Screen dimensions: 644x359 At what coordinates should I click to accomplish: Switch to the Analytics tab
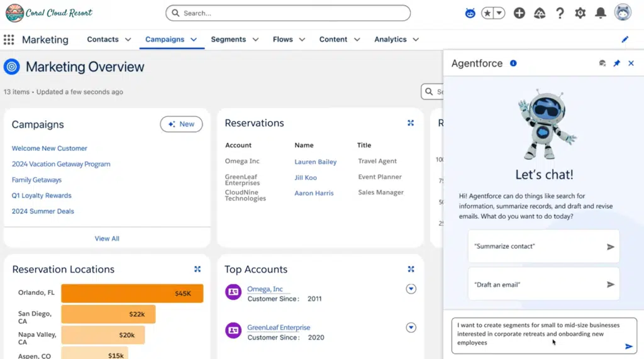[x=390, y=40]
